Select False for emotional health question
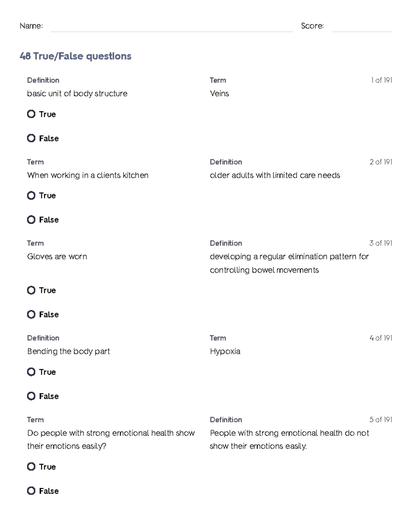The image size is (411, 532). pos(31,491)
